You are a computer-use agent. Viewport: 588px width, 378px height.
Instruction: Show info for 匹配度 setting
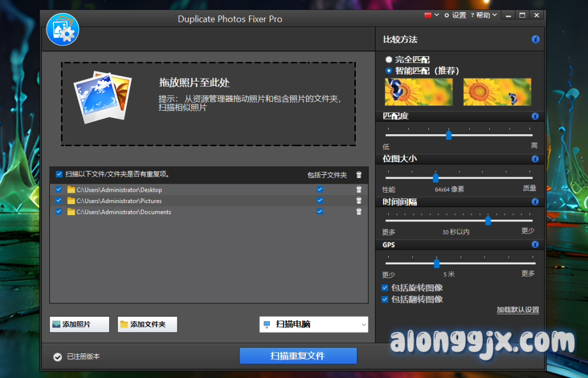(535, 116)
